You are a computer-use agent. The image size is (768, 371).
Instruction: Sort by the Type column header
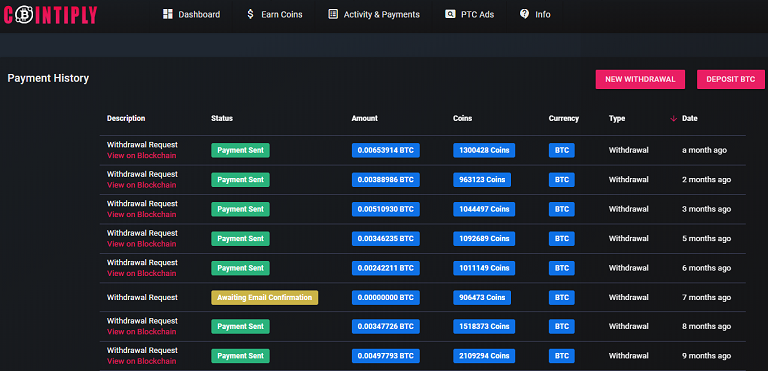(617, 119)
